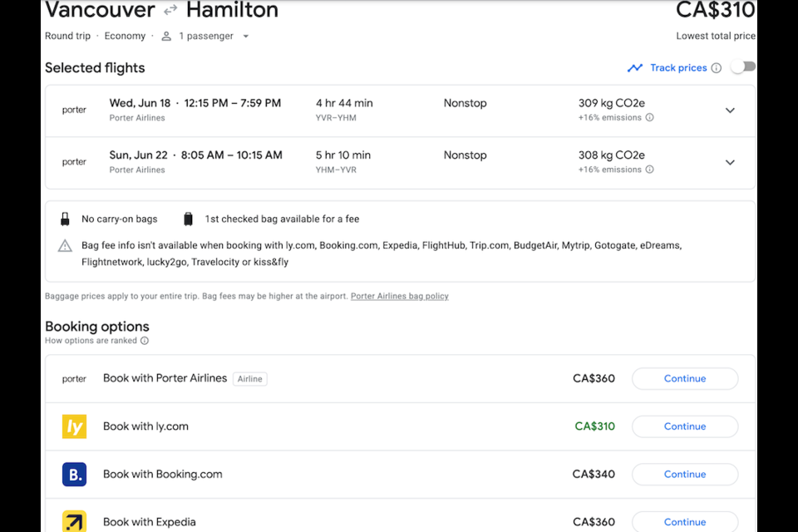798x532 pixels.
Task: Click the no carry-on bags icon
Action: 65,219
